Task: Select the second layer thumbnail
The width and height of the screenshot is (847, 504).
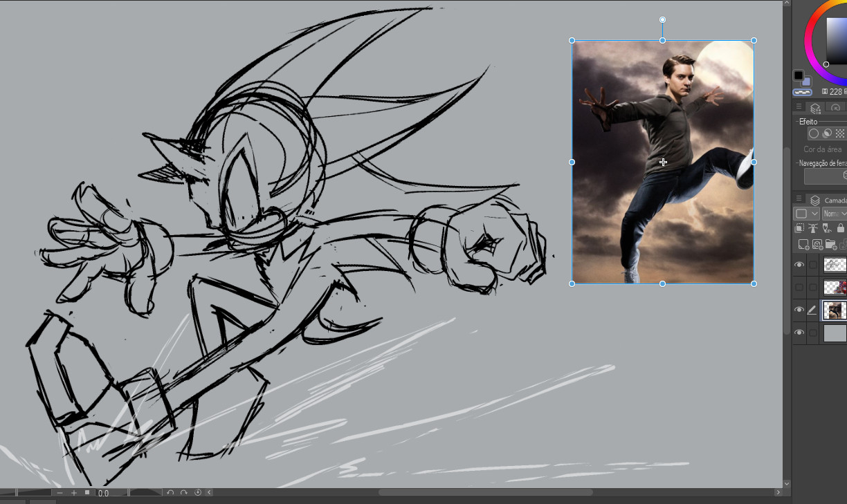Action: pos(835,287)
